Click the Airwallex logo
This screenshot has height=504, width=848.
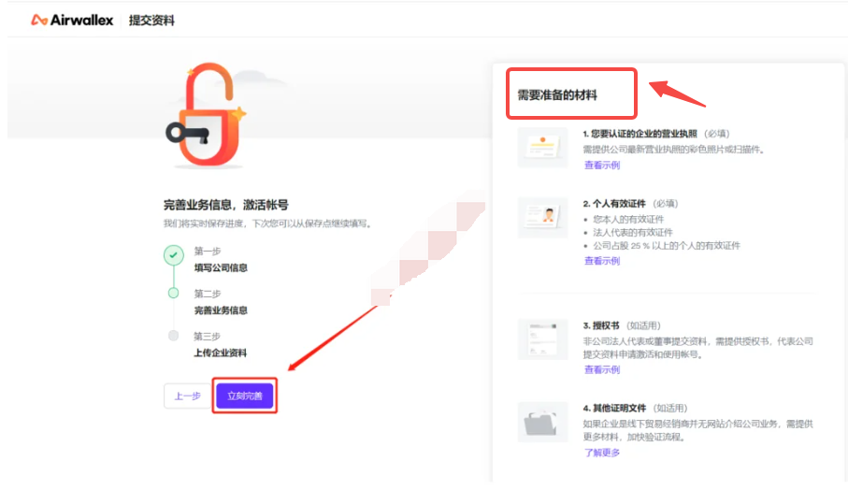coord(73,20)
